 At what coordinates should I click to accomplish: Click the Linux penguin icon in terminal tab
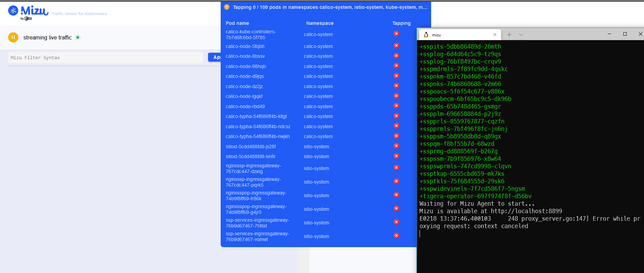(426, 35)
